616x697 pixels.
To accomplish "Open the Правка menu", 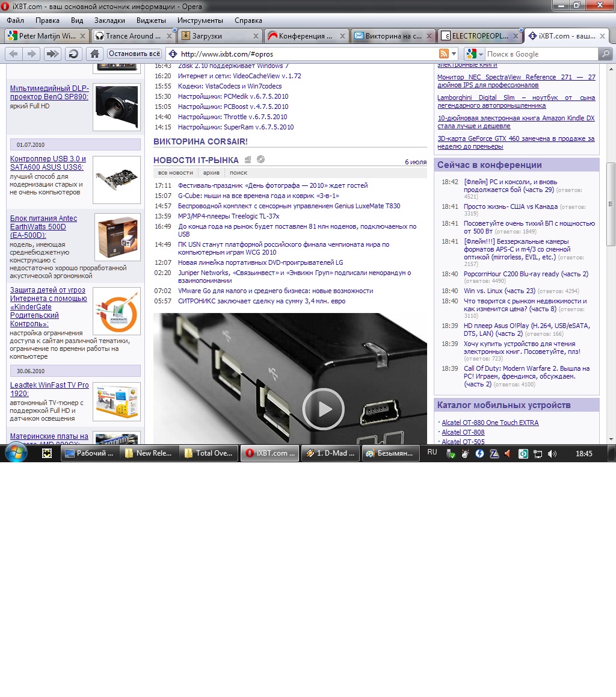I will pyautogui.click(x=47, y=20).
